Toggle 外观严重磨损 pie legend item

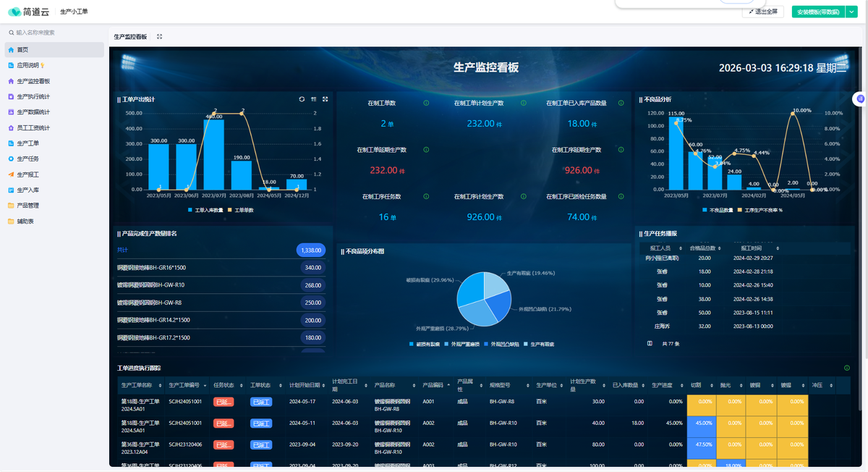(462, 344)
